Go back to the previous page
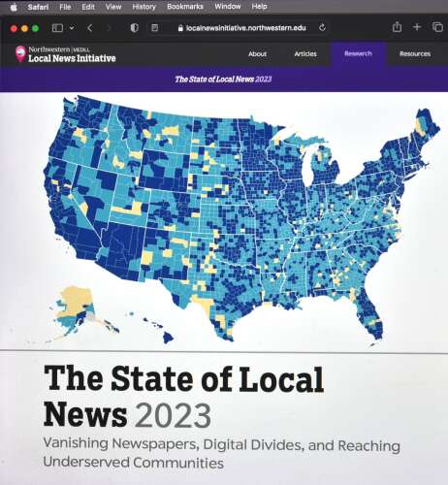This screenshot has width=448, height=485. [90, 28]
